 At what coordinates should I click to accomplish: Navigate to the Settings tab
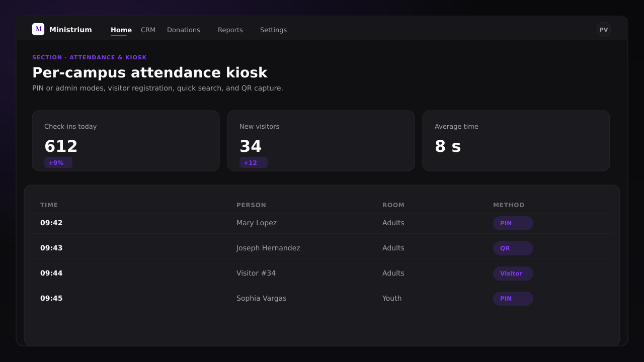tap(273, 30)
